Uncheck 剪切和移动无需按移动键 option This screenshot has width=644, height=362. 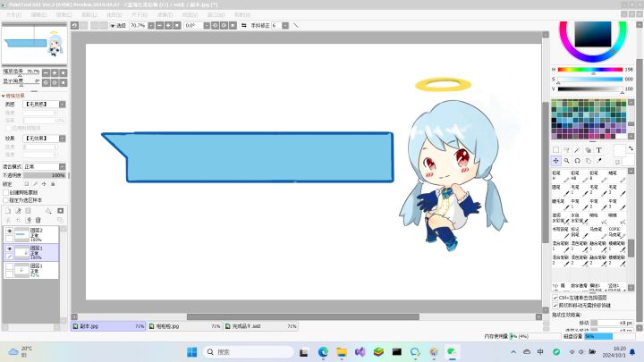pyautogui.click(x=555, y=306)
